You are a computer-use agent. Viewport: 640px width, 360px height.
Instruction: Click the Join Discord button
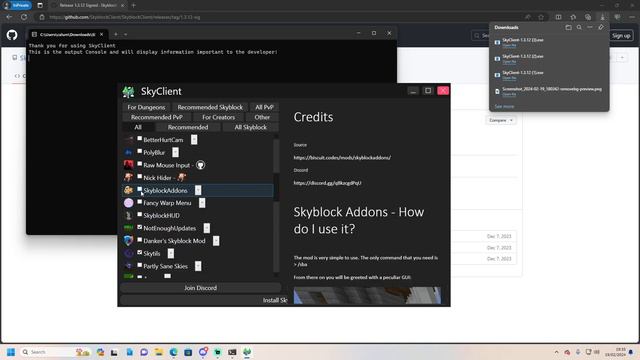[200, 288]
